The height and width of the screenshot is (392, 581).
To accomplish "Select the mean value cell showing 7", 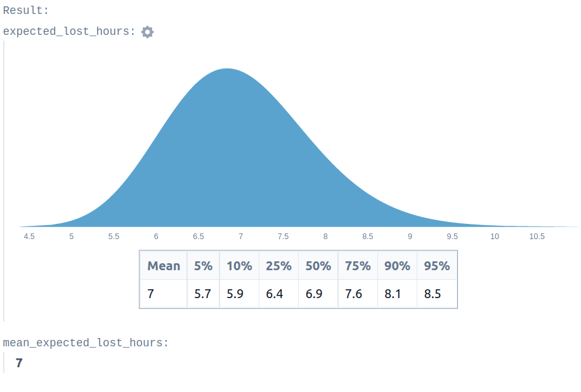I will click(164, 294).
